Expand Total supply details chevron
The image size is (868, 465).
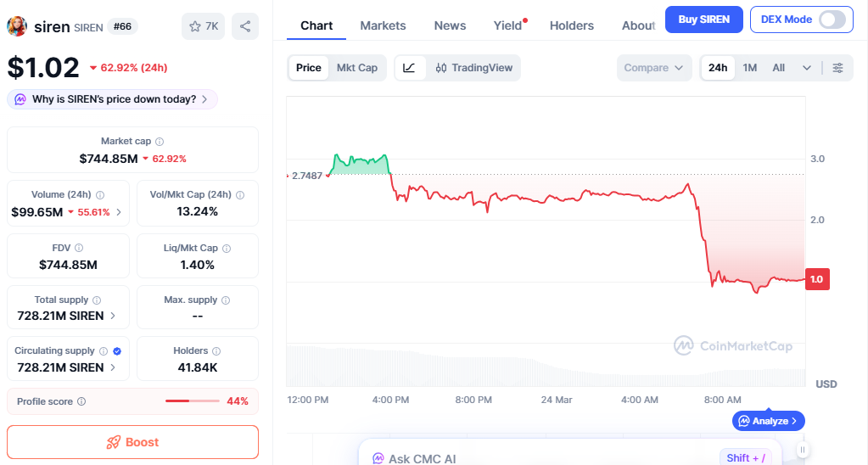pyautogui.click(x=113, y=316)
